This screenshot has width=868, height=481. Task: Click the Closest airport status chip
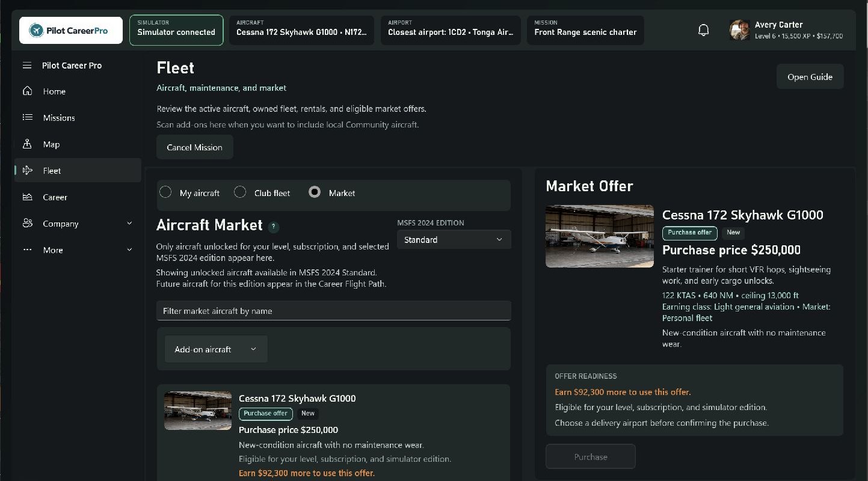pos(451,30)
